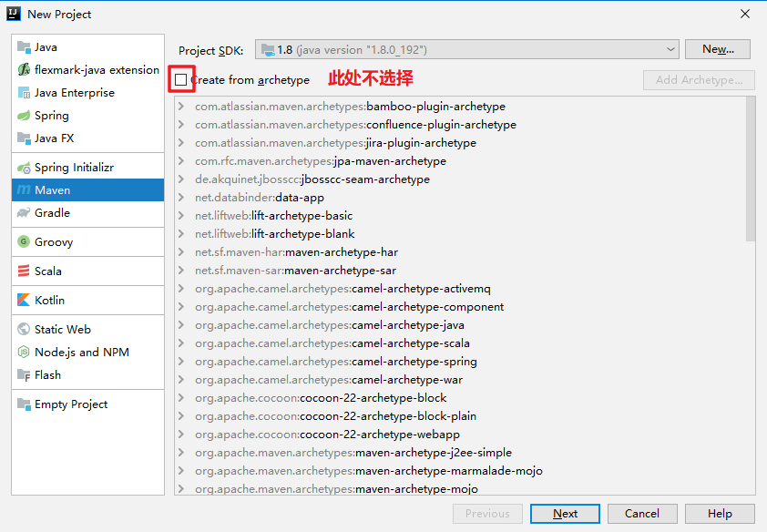This screenshot has width=767, height=532.
Task: Click the Spring leaf icon
Action: [x=24, y=116]
